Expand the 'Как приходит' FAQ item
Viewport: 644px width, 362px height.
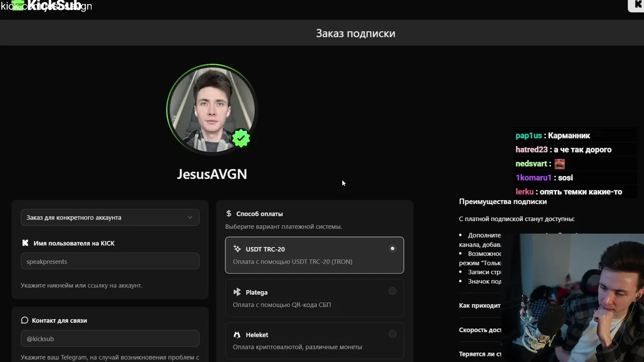tap(479, 305)
